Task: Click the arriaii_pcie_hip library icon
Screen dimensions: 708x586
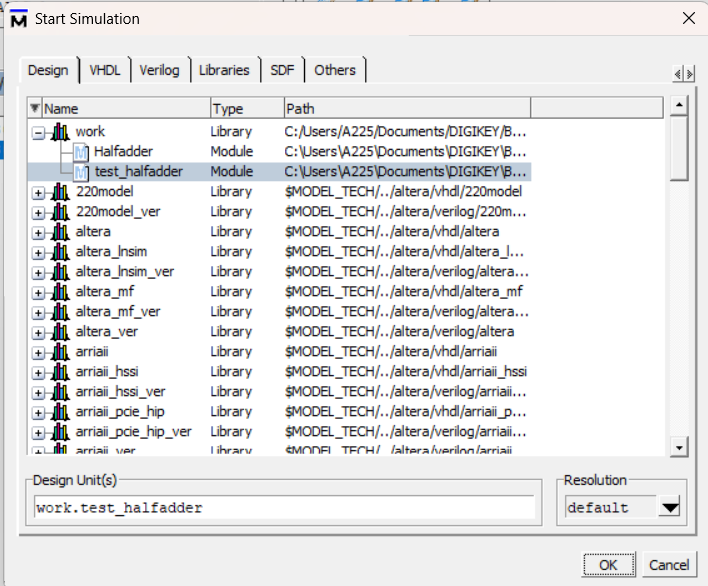Action: [61, 412]
